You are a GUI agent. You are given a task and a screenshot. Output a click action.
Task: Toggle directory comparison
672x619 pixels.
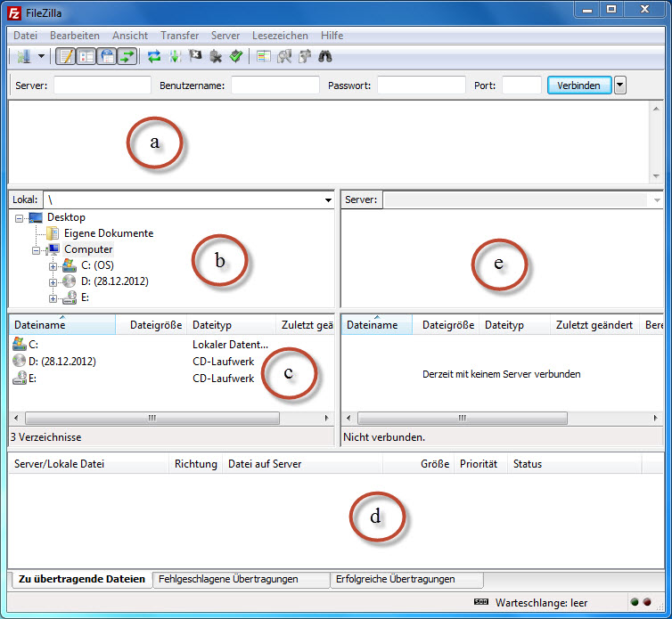click(x=283, y=56)
